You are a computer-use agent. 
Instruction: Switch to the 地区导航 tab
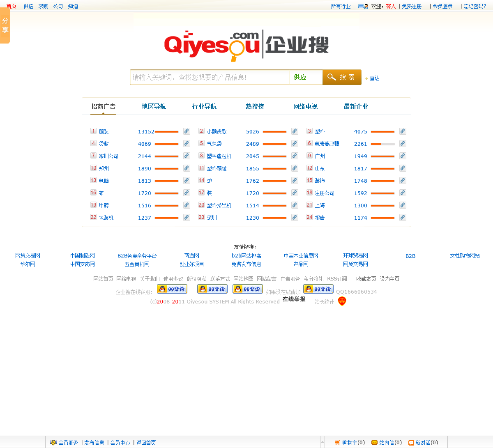(154, 107)
